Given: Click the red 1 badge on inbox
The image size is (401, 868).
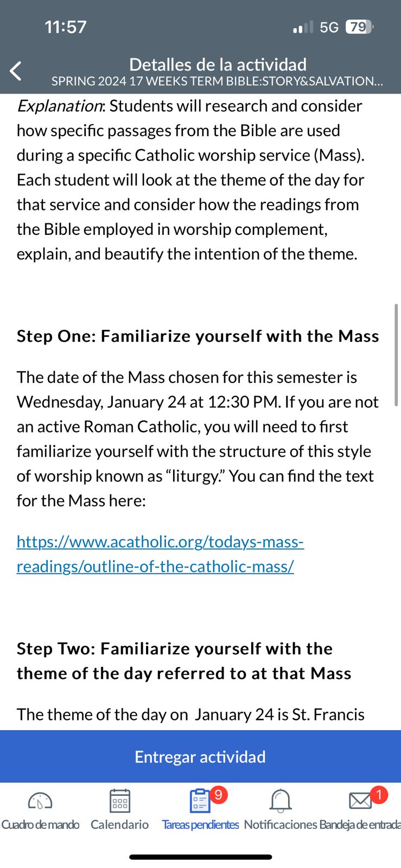Looking at the screenshot, I should tap(379, 794).
